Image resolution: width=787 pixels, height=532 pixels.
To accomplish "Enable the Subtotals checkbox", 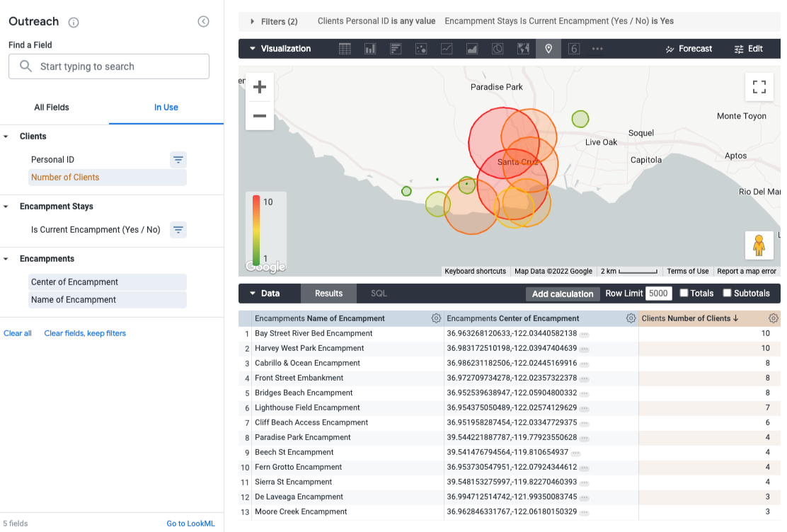I will click(x=727, y=293).
